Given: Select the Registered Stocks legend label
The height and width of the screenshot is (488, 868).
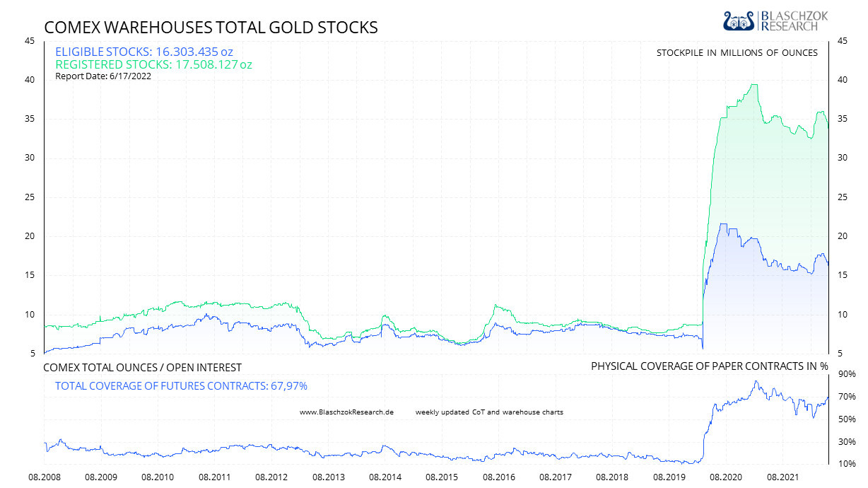Looking at the screenshot, I should point(153,64).
